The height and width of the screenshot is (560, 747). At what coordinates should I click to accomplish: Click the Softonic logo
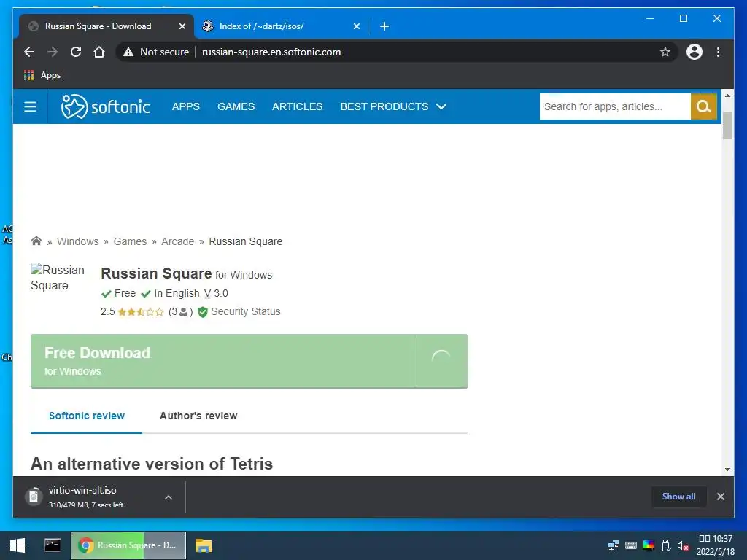click(x=105, y=106)
